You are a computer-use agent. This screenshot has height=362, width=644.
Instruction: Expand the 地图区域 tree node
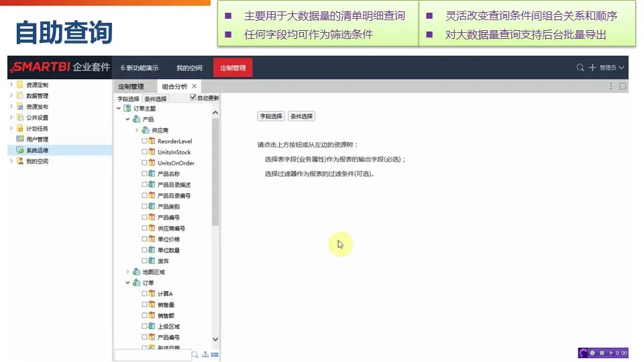click(127, 271)
